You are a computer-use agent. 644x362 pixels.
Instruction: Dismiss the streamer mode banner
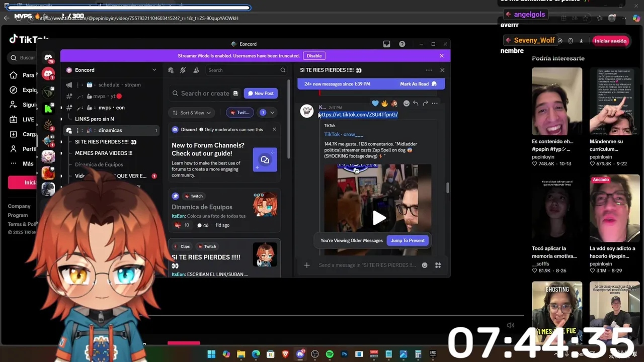click(442, 56)
